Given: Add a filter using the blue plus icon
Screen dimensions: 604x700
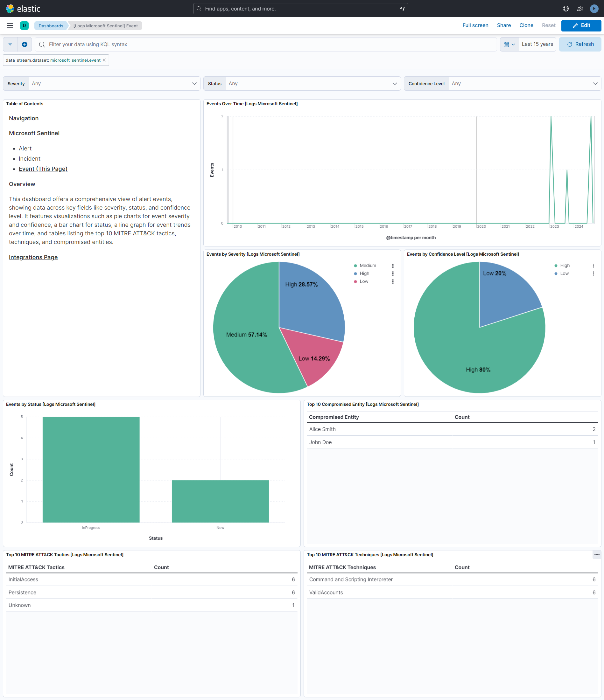Looking at the screenshot, I should click(24, 44).
